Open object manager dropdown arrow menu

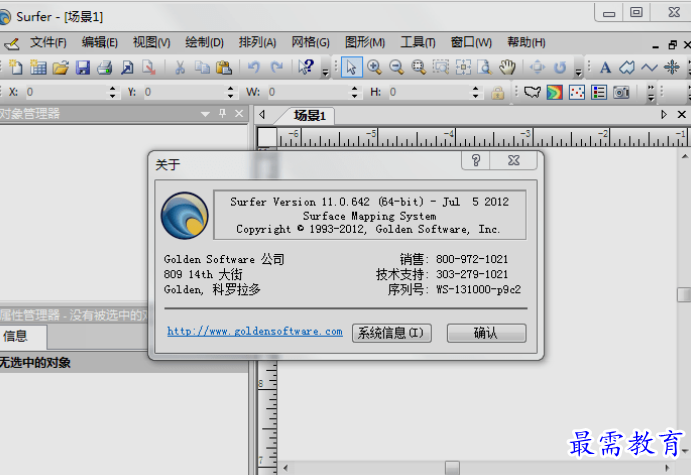pos(205,114)
